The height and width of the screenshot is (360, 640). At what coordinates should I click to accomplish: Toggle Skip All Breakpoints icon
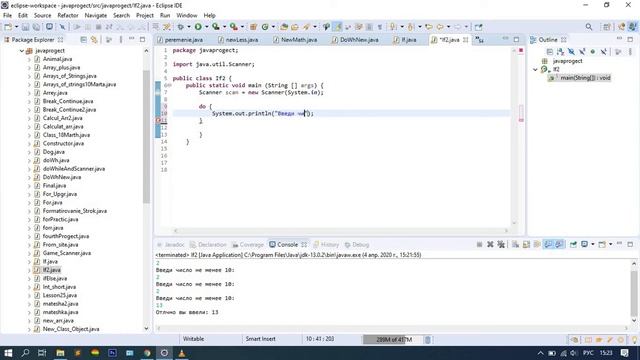coord(62,27)
